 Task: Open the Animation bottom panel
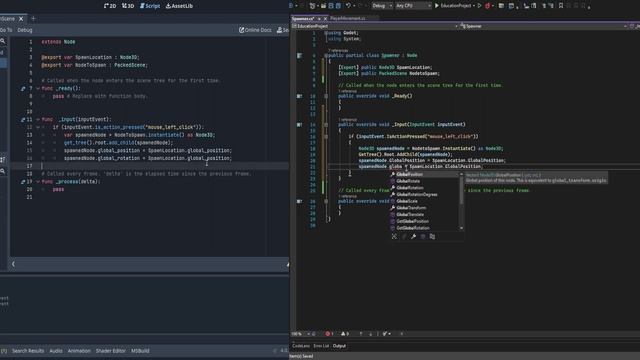(79, 351)
